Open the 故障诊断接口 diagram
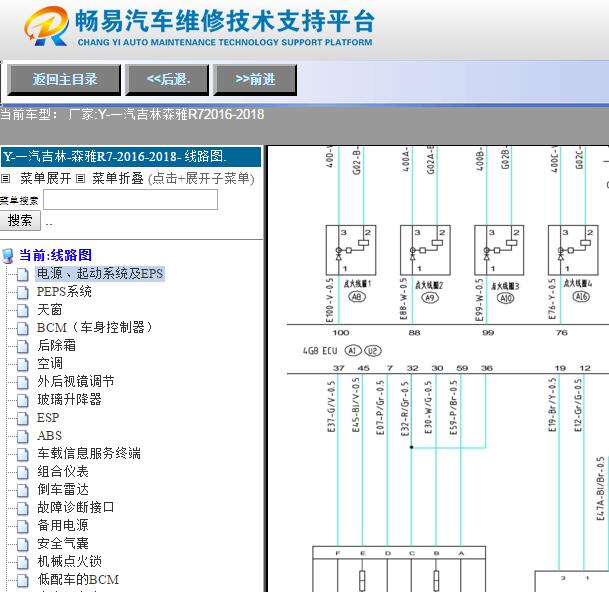The height and width of the screenshot is (592, 609). (x=76, y=507)
